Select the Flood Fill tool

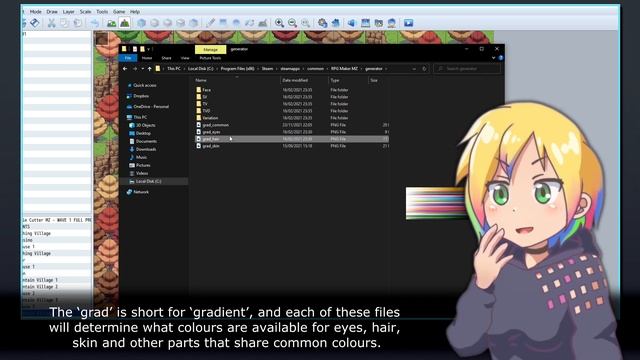(x=249, y=23)
